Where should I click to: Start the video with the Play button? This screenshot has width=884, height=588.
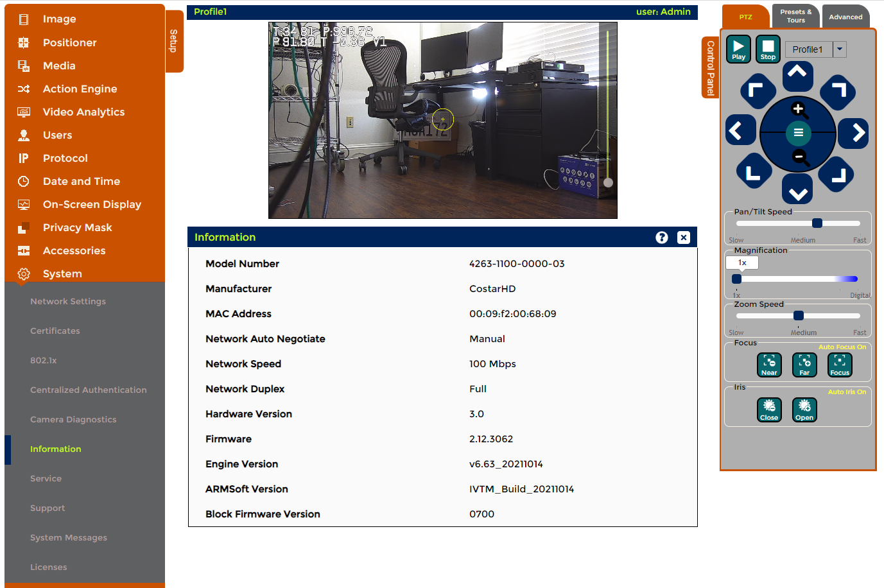(738, 49)
